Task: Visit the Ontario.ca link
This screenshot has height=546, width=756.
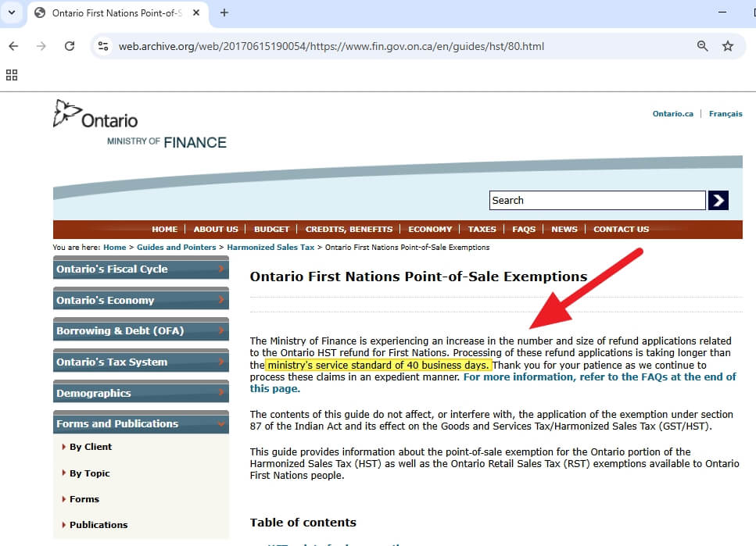Action: [672, 114]
